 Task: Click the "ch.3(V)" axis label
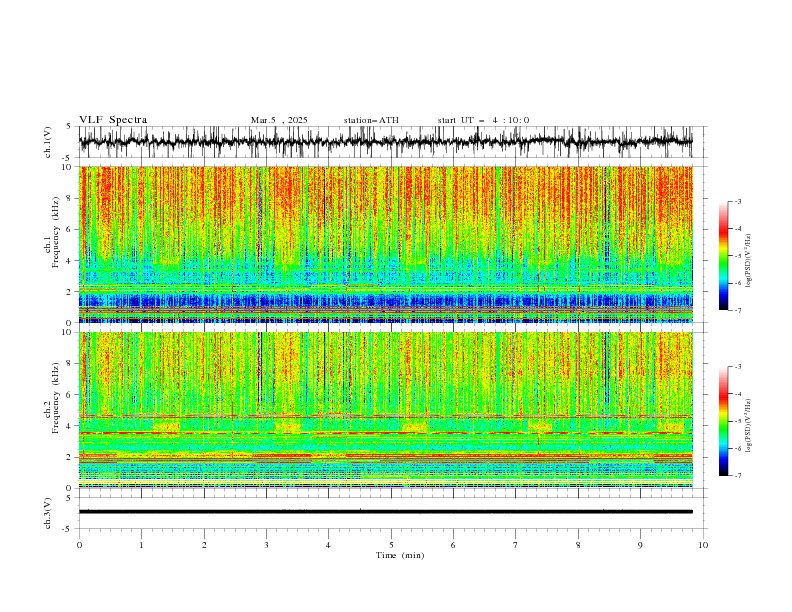(48, 513)
